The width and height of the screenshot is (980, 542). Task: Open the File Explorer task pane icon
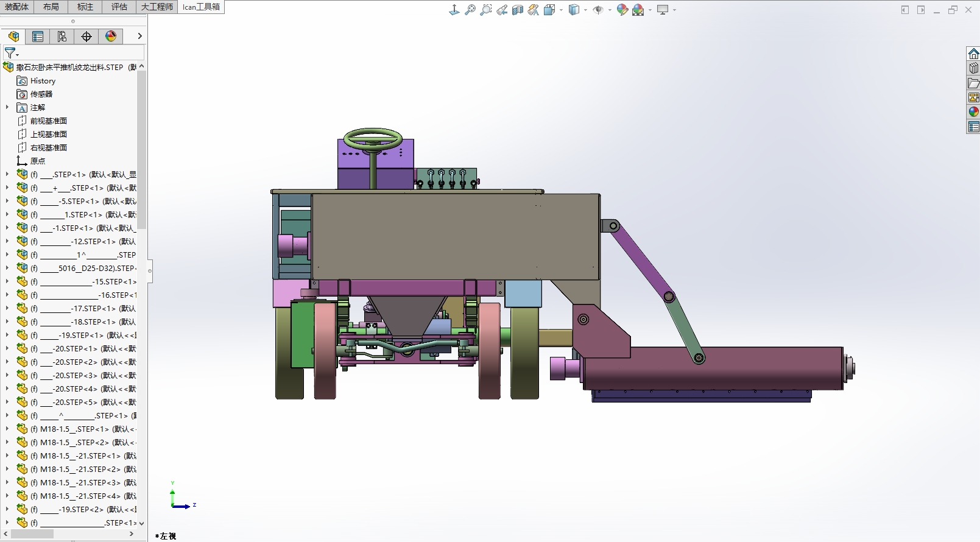click(973, 83)
